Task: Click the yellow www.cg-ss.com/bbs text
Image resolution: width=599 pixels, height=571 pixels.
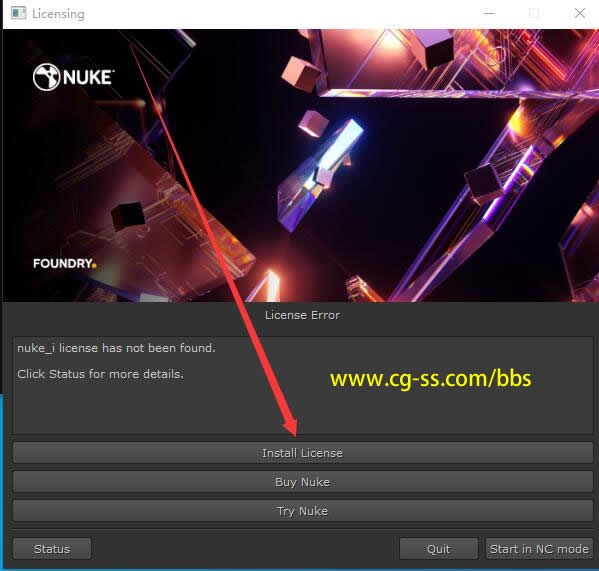Action: 431,379
